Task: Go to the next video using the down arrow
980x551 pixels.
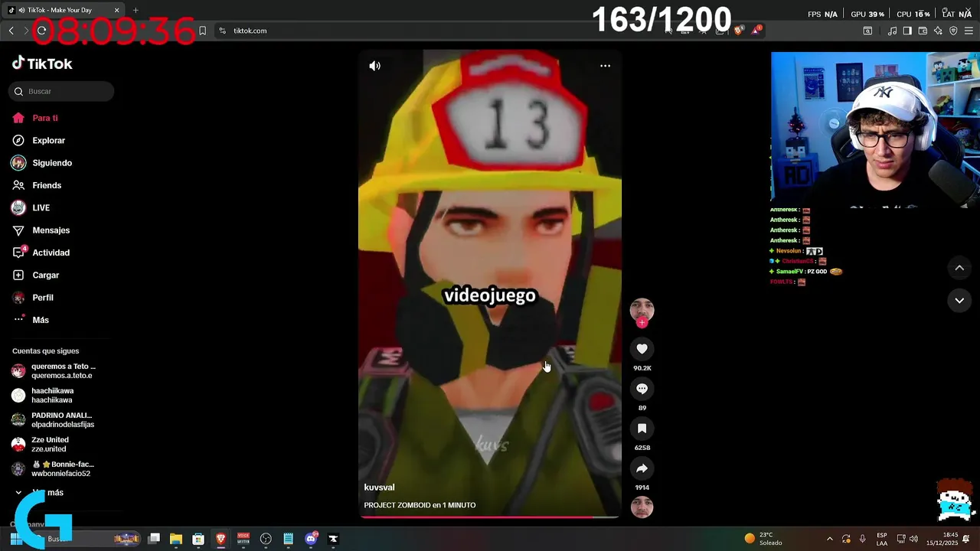Action: point(959,301)
